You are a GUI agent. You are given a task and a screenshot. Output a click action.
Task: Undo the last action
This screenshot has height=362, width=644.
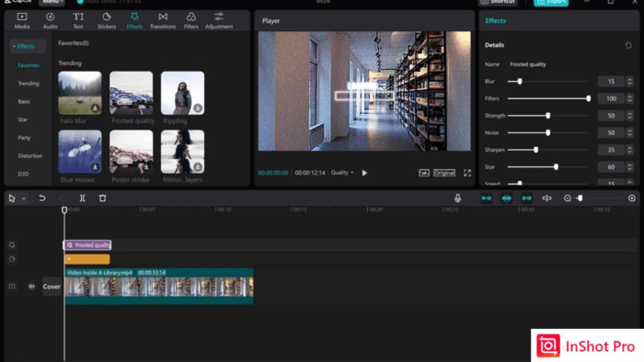pos(42,198)
